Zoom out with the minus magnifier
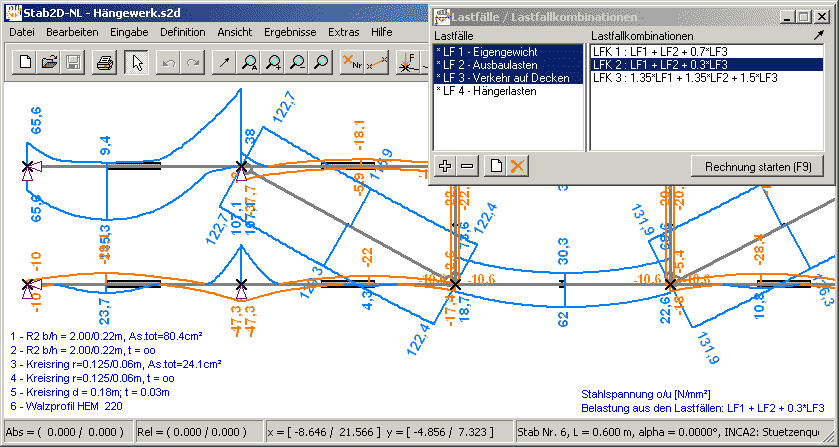Image resolution: width=839 pixels, height=447 pixels. pos(297,63)
